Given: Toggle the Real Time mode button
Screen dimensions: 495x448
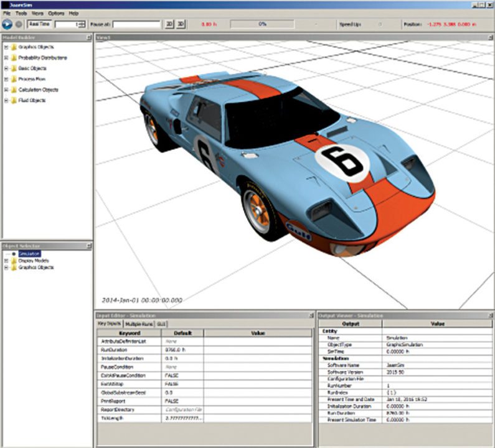Looking at the screenshot, I should pos(40,24).
